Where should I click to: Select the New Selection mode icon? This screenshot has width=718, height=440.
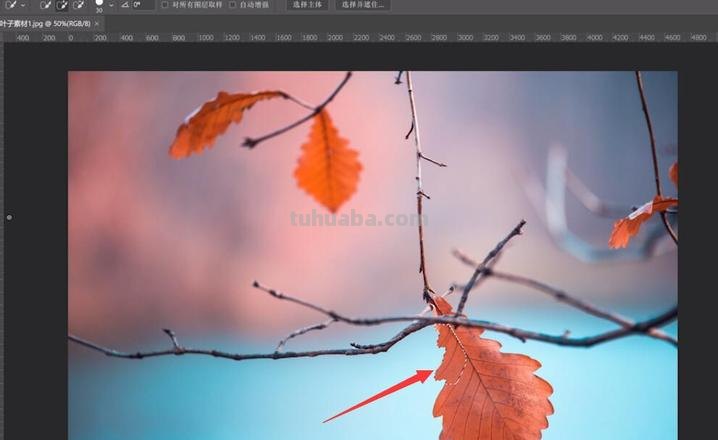[45, 5]
